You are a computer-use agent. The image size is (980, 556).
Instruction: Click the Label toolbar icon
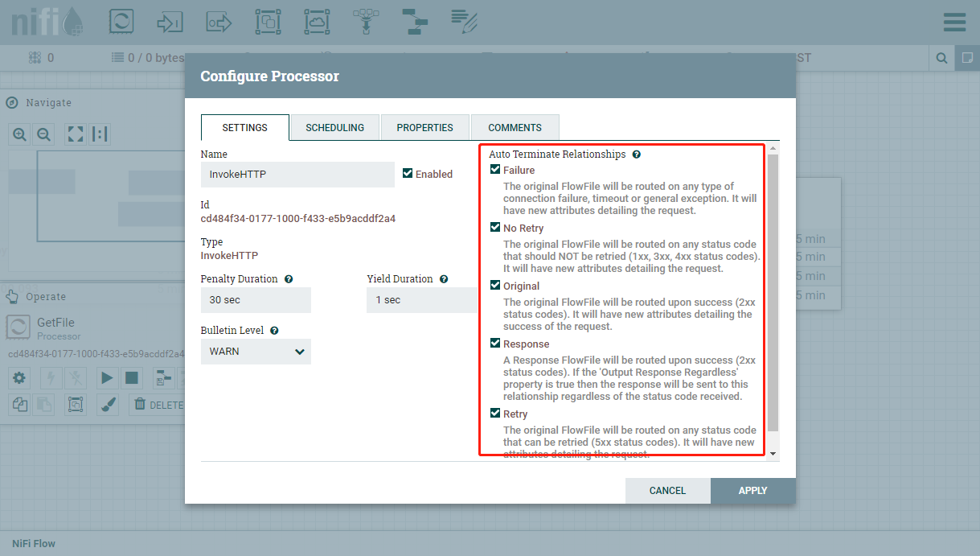[464, 22]
